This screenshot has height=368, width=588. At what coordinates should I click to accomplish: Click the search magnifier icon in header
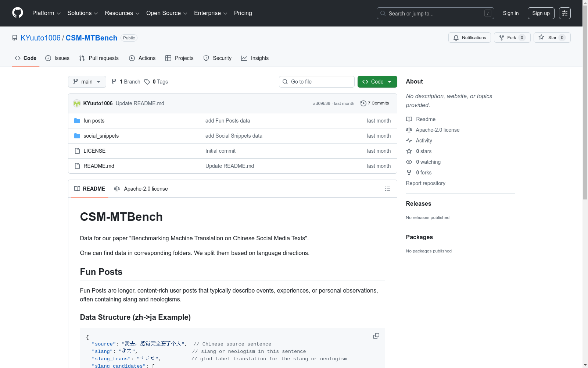pos(383,13)
